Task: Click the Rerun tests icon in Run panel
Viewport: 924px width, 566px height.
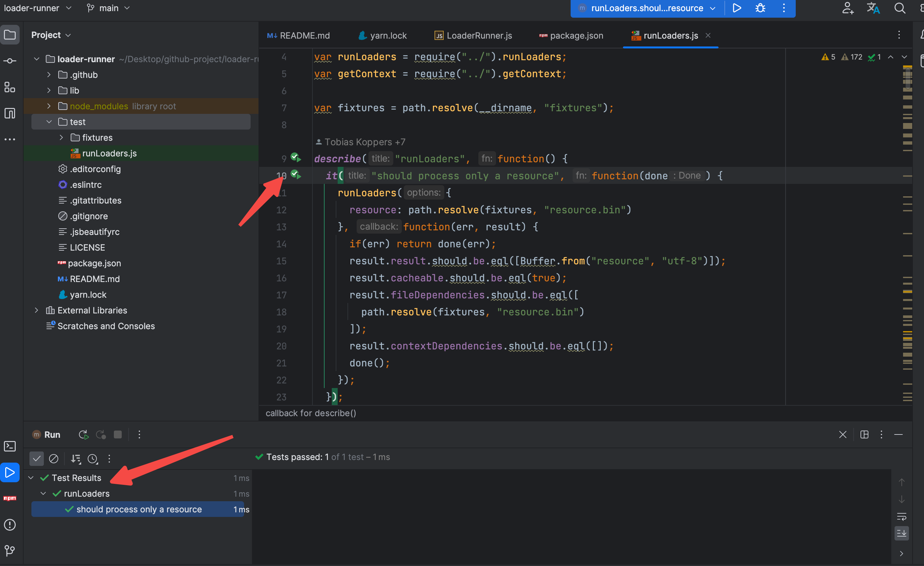Action: (x=83, y=434)
